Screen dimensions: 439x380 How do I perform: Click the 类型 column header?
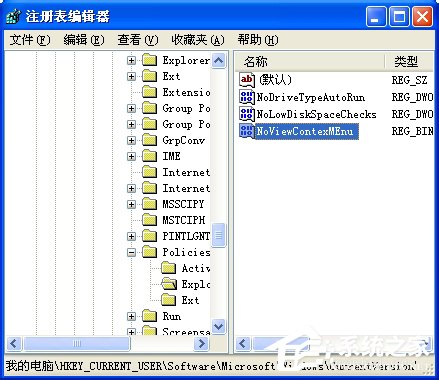(409, 62)
